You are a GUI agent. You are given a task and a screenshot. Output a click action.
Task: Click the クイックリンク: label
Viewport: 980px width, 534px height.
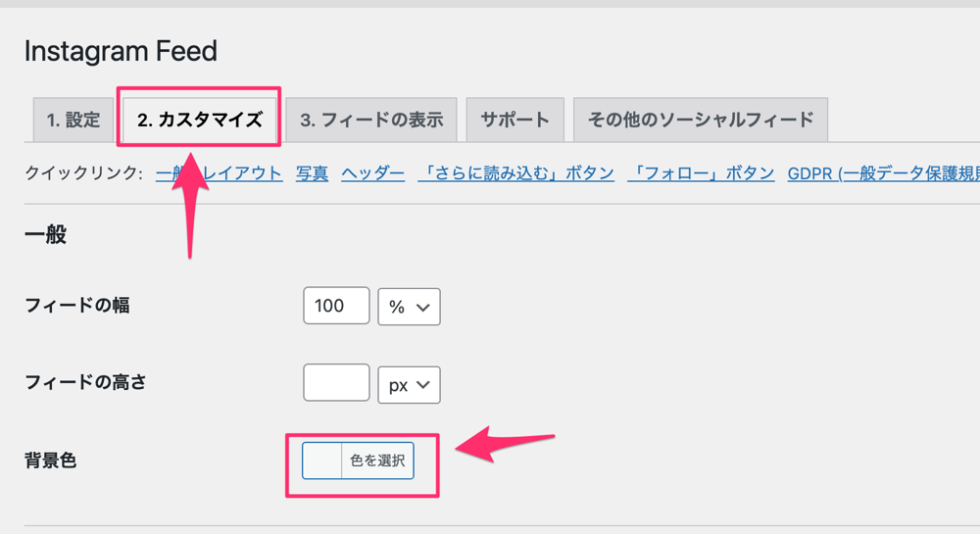(83, 173)
